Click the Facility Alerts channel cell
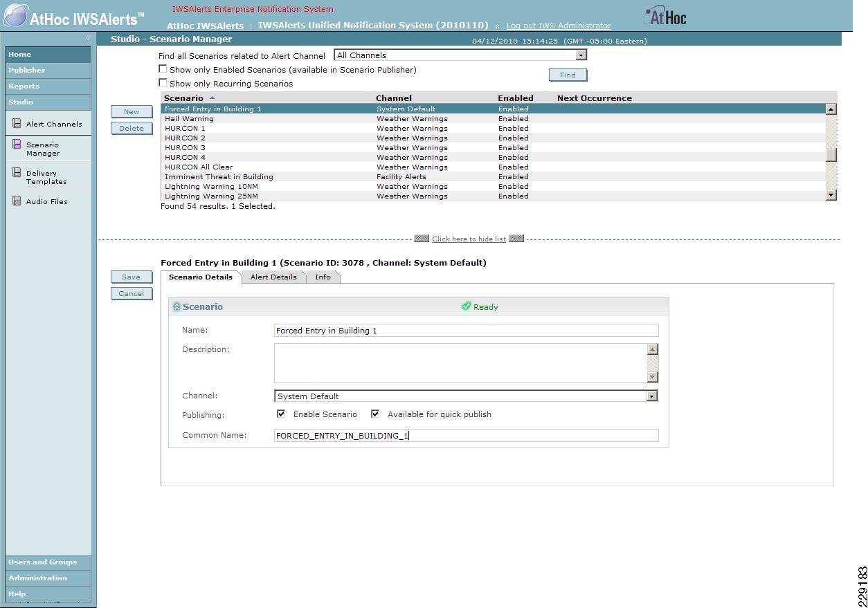The height and width of the screenshot is (608, 868). coord(401,176)
